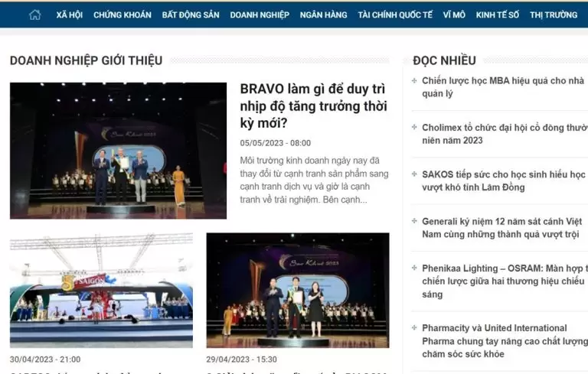Select the timestamp 30/04/2023 - 21:00
Image resolution: width=588 pixels, height=374 pixels.
pyautogui.click(x=45, y=359)
